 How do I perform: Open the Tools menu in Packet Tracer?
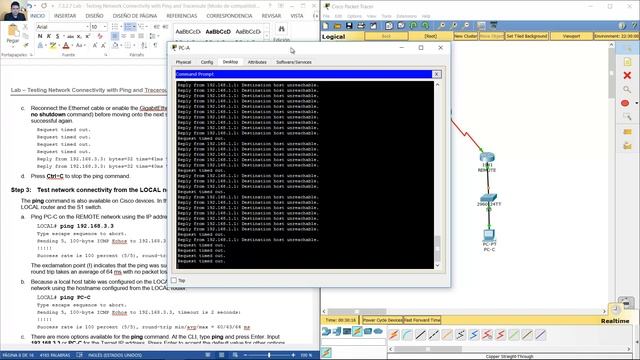pyautogui.click(x=386, y=16)
